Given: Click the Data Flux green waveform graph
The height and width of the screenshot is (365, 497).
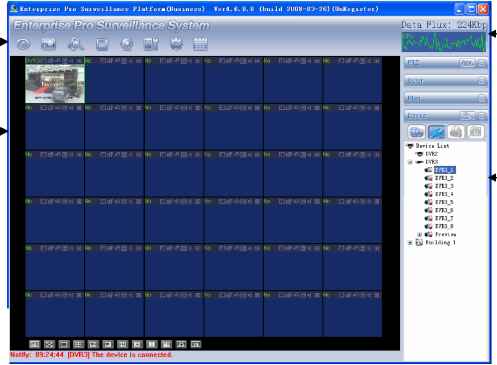Looking at the screenshot, I should (x=444, y=42).
